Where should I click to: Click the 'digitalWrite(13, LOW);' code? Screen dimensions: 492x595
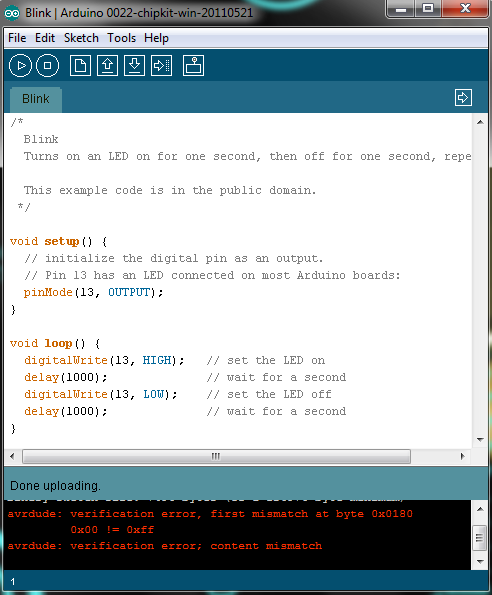click(101, 394)
